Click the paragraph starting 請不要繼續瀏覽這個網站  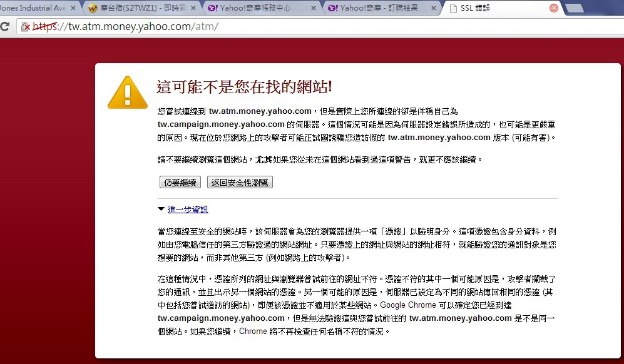click(320, 159)
